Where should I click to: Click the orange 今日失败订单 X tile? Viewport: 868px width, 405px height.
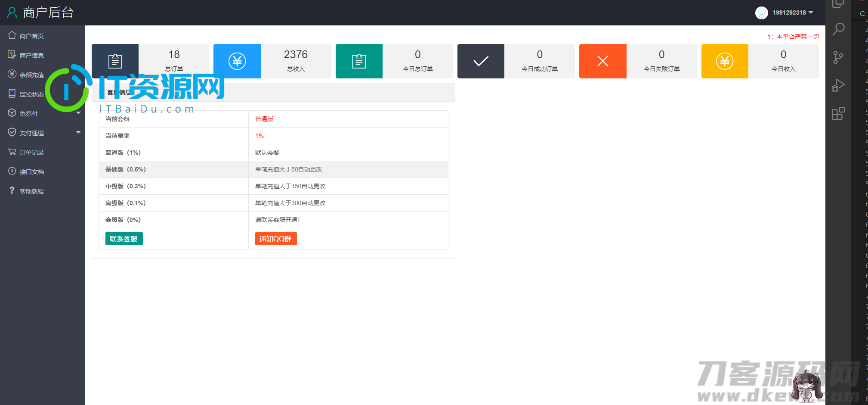pyautogui.click(x=603, y=61)
